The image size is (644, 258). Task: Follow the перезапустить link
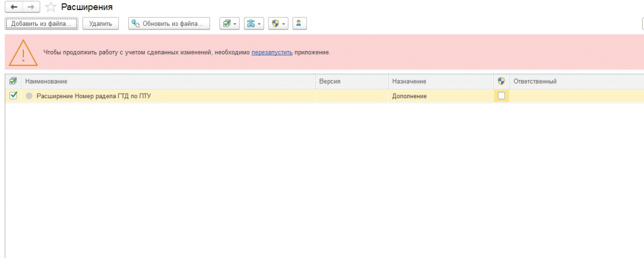[x=272, y=53]
